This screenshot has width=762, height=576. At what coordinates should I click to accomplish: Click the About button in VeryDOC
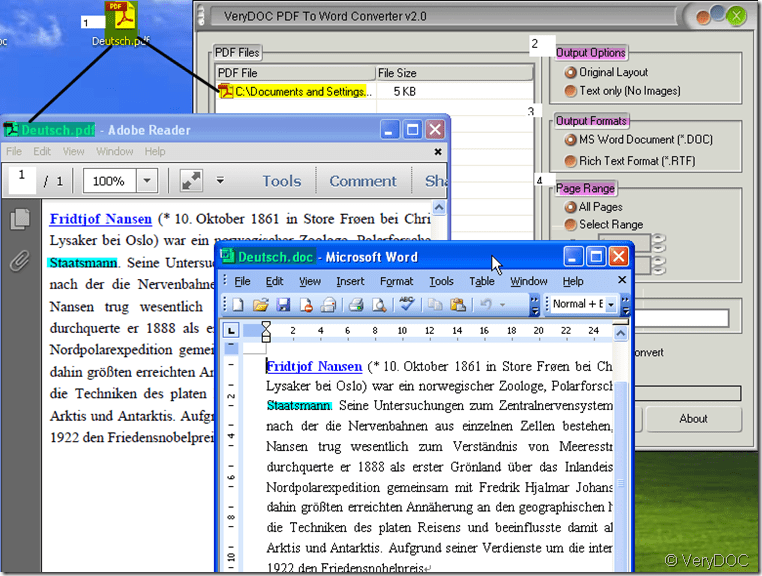(693, 419)
